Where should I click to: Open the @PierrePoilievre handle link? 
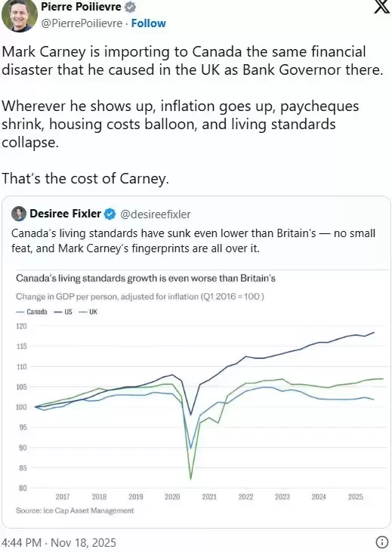click(x=82, y=23)
